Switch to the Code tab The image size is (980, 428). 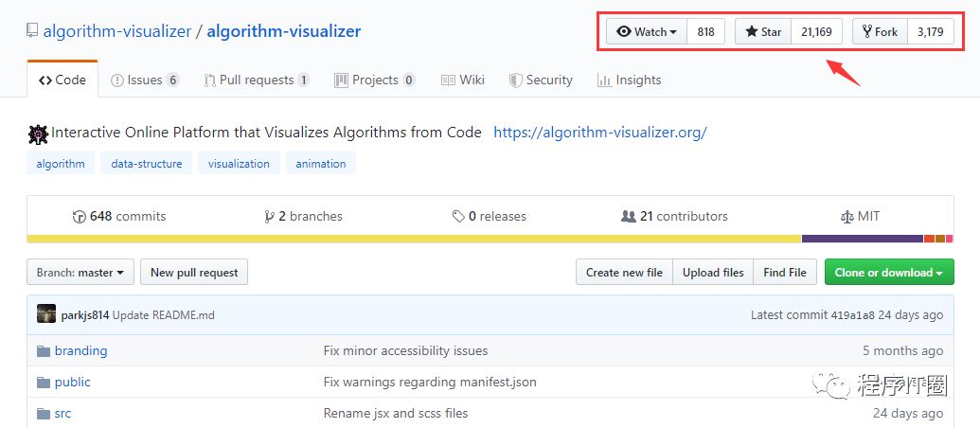pos(62,80)
